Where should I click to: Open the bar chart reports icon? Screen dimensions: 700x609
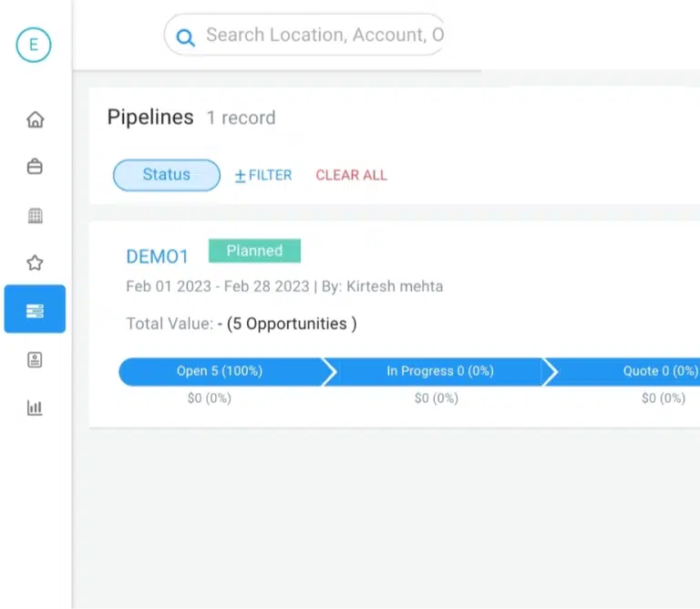(35, 408)
